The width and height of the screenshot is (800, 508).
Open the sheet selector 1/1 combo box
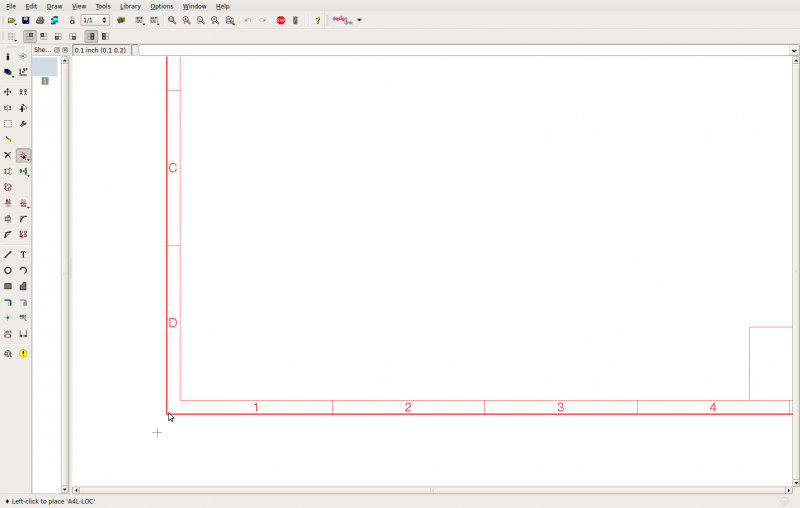point(95,20)
